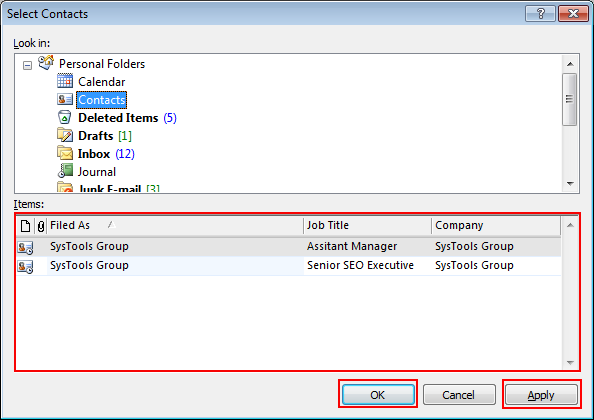Click company cell of Assitant Manager row

tap(474, 246)
